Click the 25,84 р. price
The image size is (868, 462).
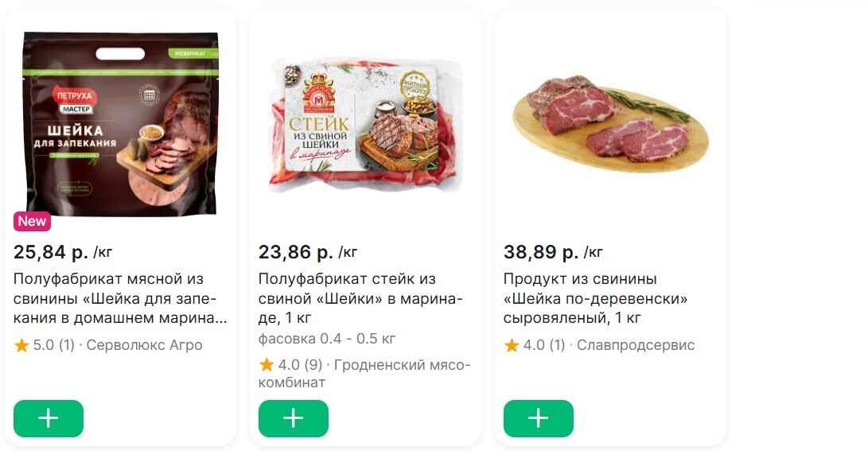[x=51, y=253]
